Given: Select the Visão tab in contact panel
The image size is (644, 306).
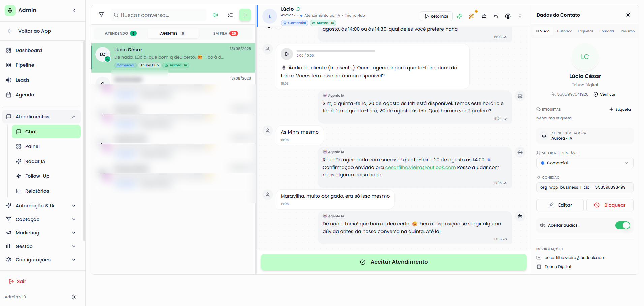Looking at the screenshot, I should [543, 31].
